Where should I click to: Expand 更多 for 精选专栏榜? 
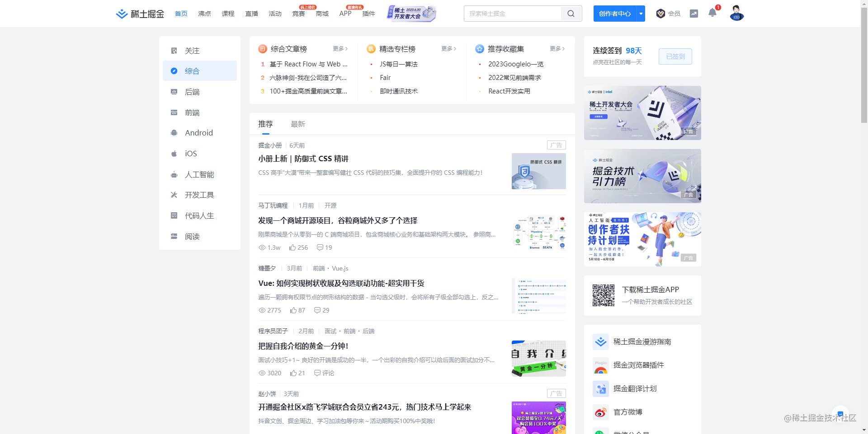tap(448, 49)
